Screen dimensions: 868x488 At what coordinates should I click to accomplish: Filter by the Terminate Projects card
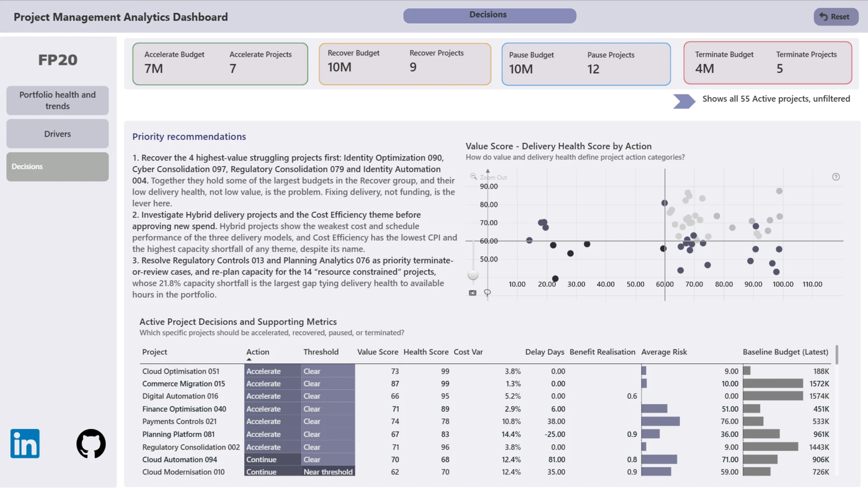click(x=807, y=63)
